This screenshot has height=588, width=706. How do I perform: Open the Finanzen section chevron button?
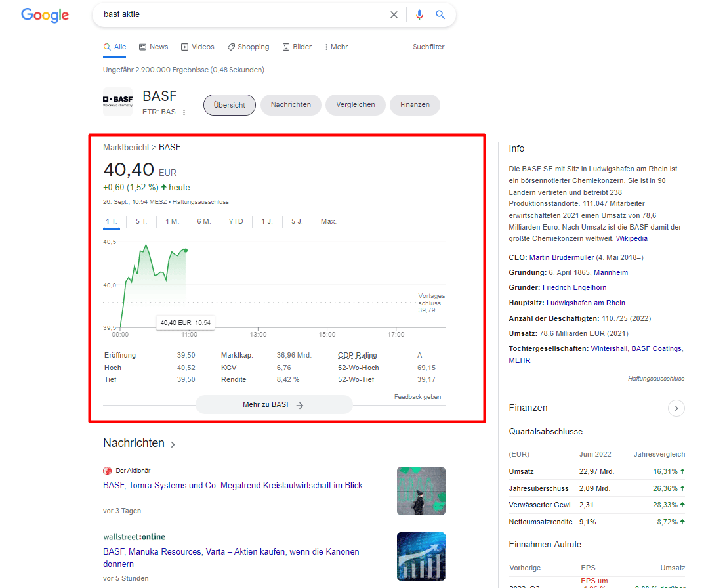point(676,408)
